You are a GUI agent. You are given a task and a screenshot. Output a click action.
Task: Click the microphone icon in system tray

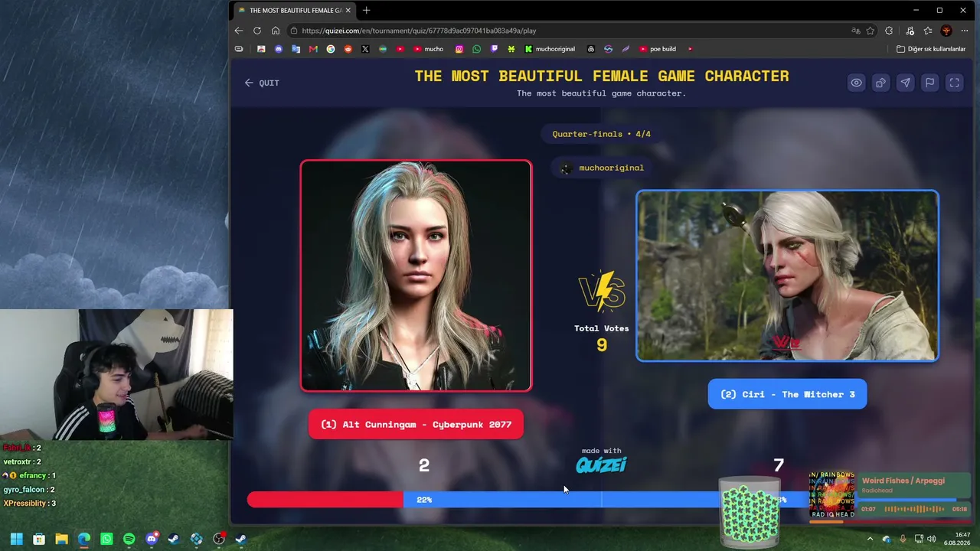[903, 539]
